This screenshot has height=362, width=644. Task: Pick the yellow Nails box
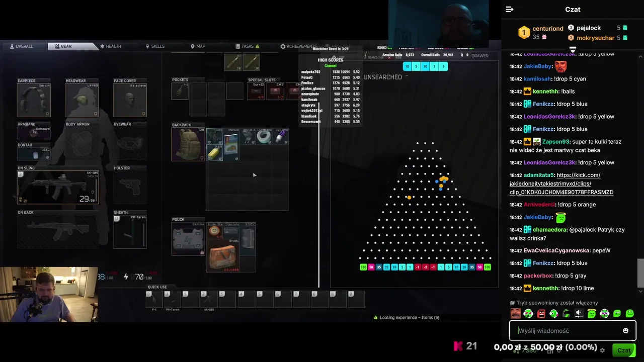[215, 153]
